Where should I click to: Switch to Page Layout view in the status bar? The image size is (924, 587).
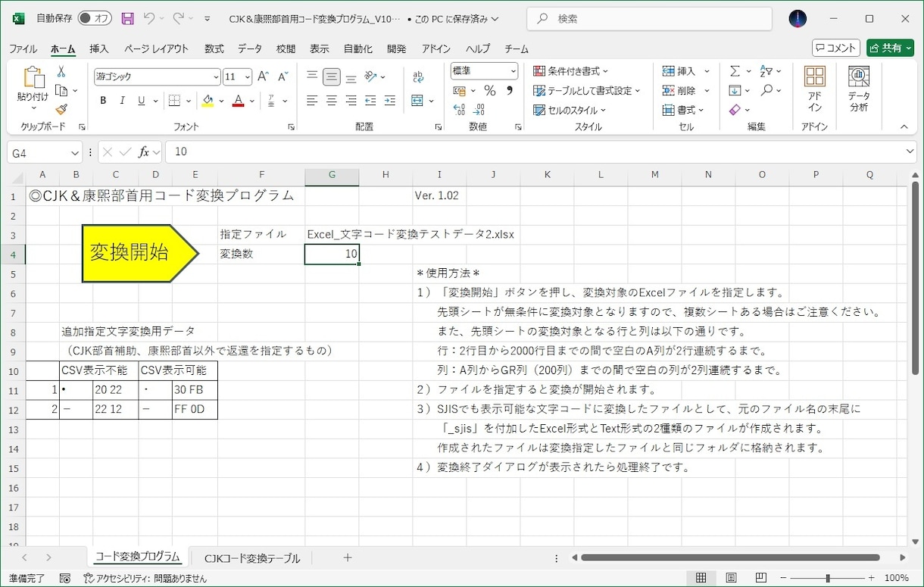(x=731, y=578)
